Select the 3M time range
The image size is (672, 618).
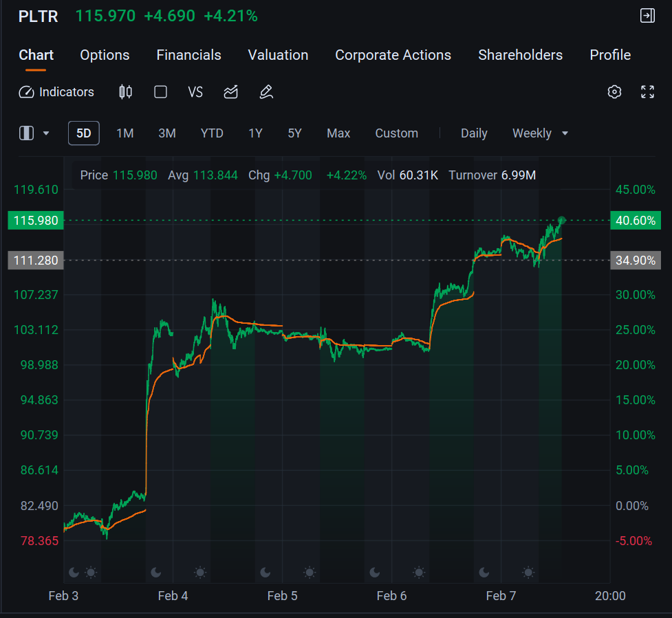167,133
